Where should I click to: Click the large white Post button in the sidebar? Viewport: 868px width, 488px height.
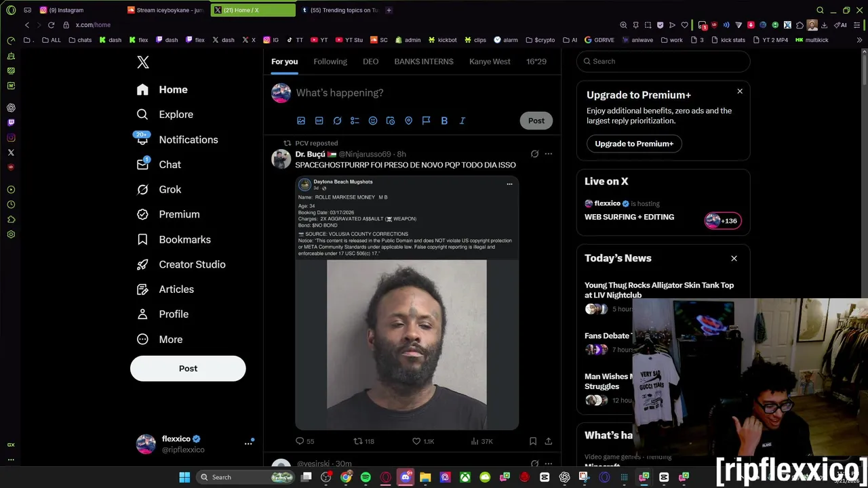pos(188,369)
